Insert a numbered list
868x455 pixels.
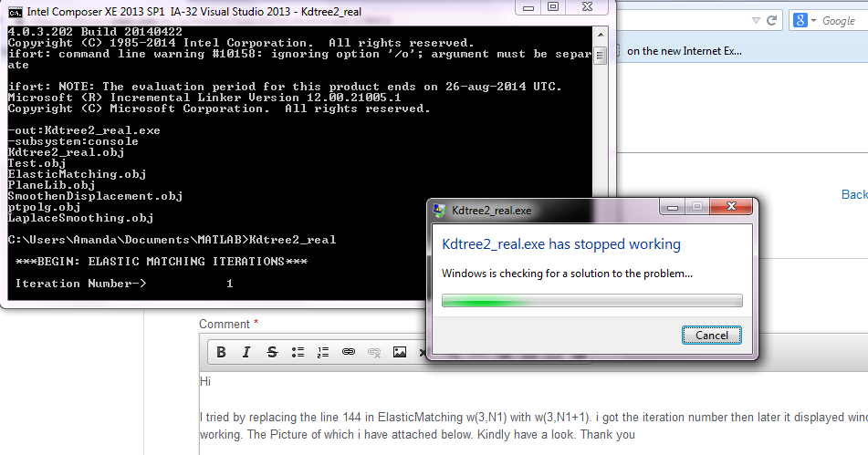322,352
